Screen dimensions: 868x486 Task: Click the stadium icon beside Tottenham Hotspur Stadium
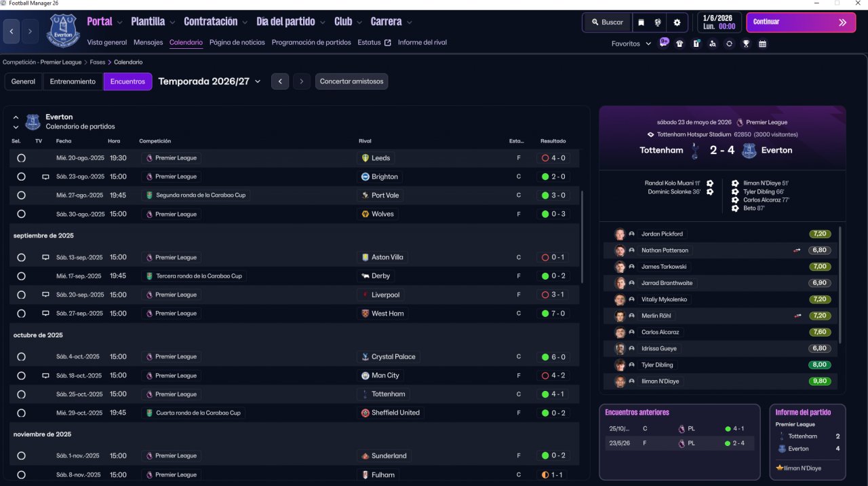tap(651, 134)
